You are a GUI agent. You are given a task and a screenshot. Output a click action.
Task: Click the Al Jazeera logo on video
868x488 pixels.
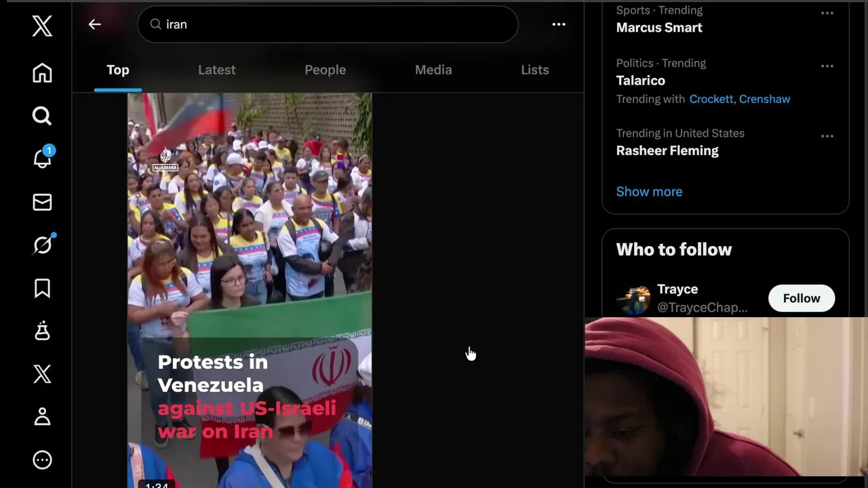pos(165,160)
